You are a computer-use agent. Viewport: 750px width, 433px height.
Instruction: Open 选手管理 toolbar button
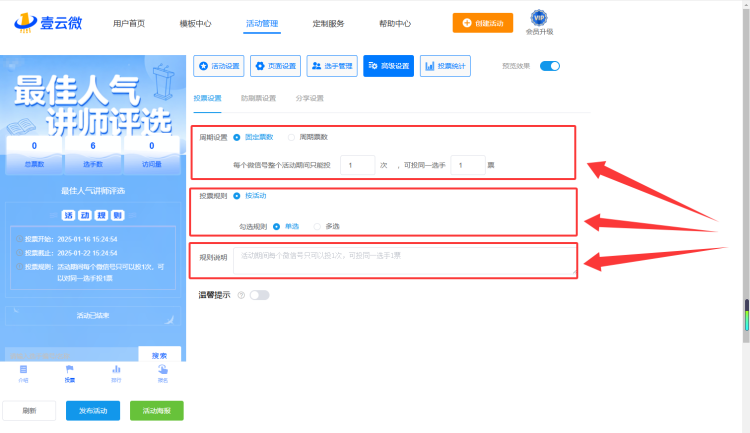[x=332, y=66]
